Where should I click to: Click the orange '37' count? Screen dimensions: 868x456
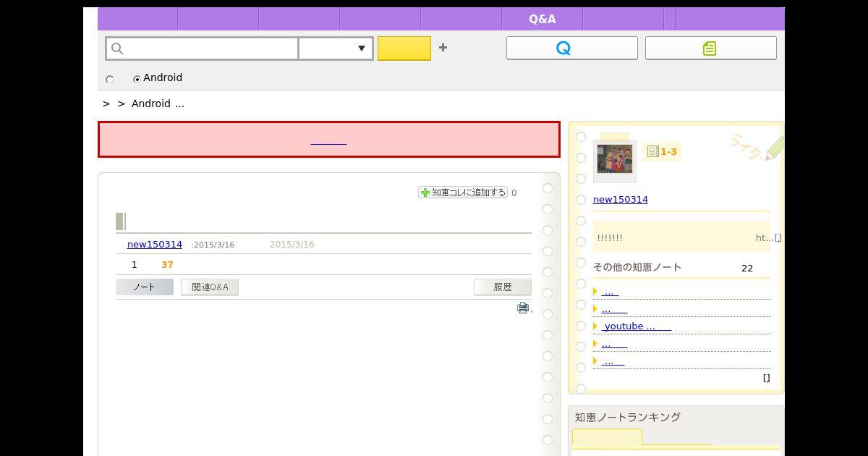pos(167,265)
